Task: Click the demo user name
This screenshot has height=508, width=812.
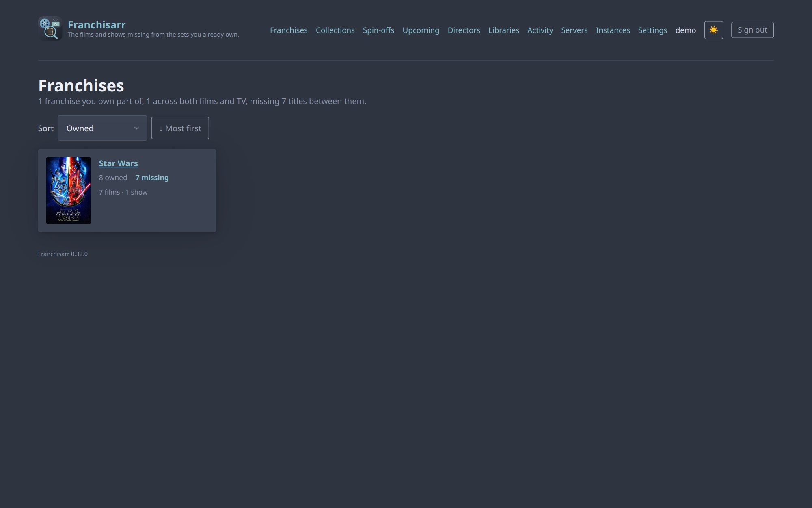Action: [x=685, y=30]
